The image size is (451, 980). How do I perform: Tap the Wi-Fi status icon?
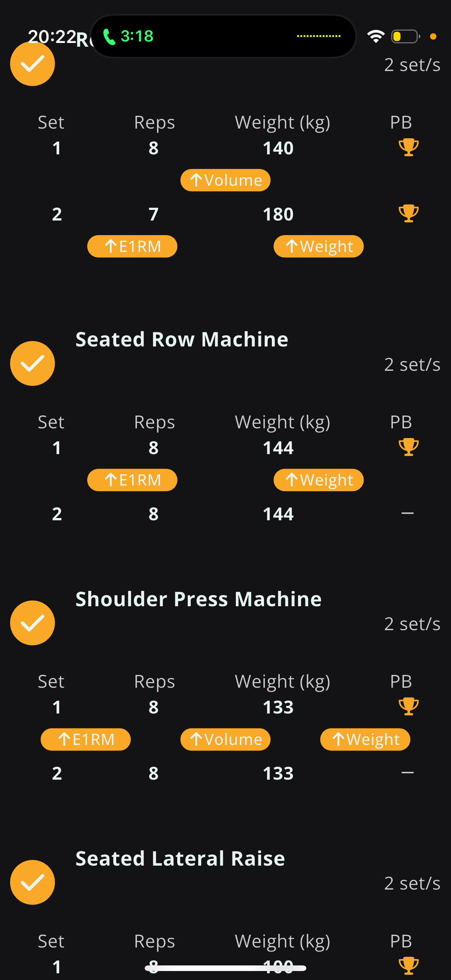pos(375,36)
